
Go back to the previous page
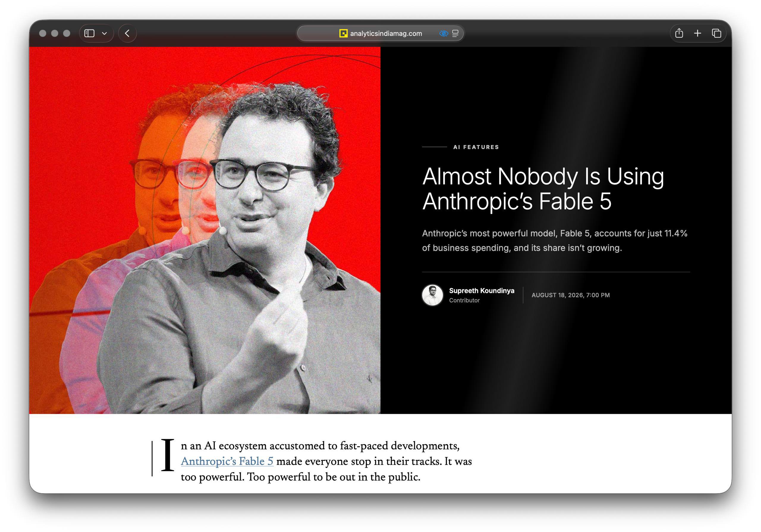[x=127, y=34]
